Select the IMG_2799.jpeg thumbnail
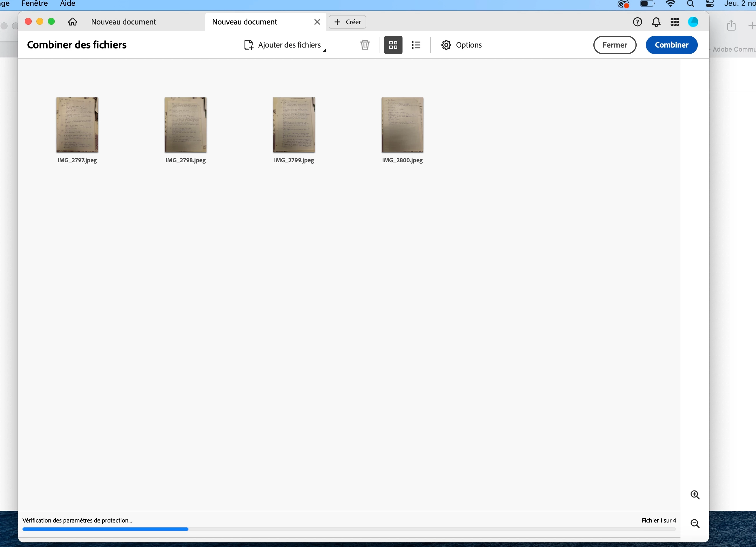Viewport: 756px width, 547px height. (x=294, y=125)
